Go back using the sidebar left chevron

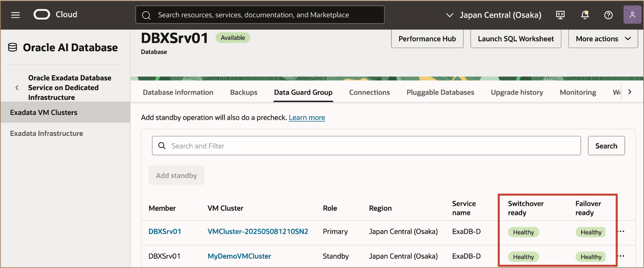tap(17, 88)
